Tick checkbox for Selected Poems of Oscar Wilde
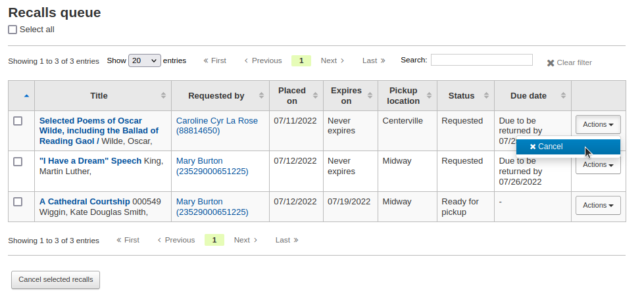The height and width of the screenshot is (301, 644). pyautogui.click(x=18, y=121)
